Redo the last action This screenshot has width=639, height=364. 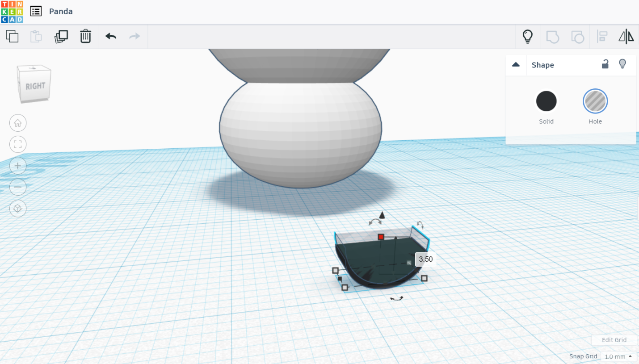(135, 36)
